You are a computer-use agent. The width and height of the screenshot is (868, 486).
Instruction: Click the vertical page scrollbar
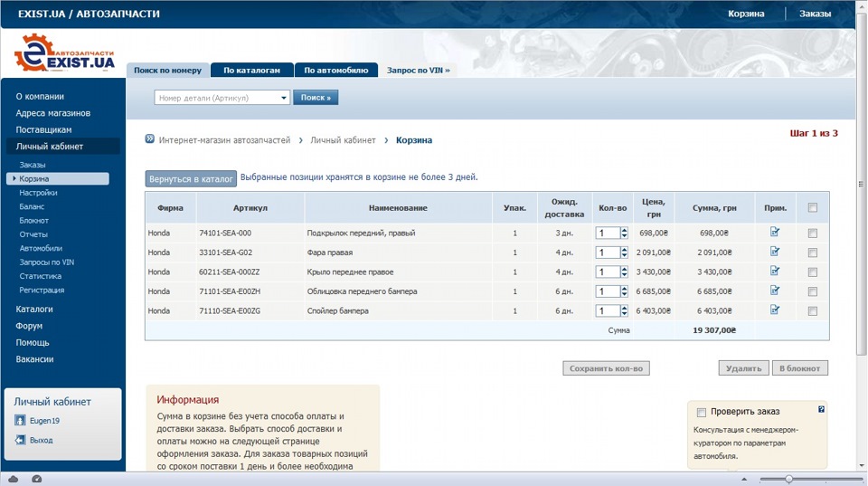pyautogui.click(x=861, y=184)
